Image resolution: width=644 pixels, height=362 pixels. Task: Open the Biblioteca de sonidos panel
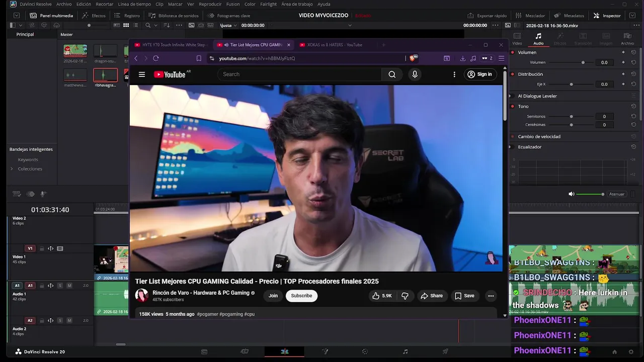pyautogui.click(x=173, y=16)
